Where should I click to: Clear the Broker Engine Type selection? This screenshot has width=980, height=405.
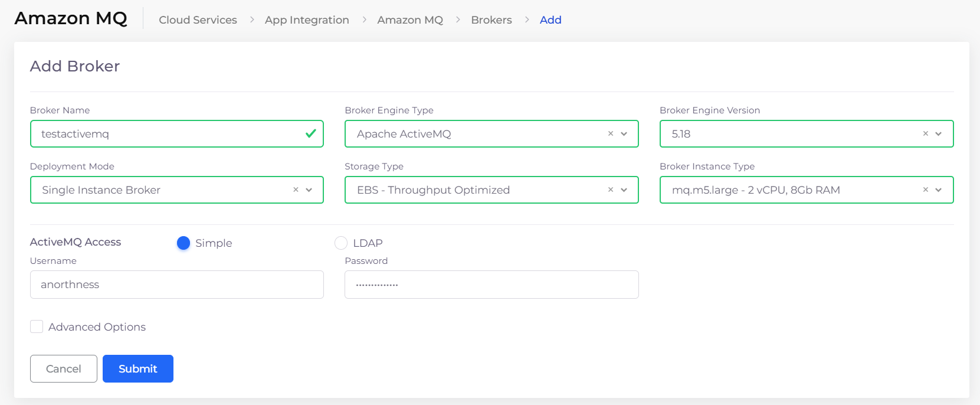[611, 134]
